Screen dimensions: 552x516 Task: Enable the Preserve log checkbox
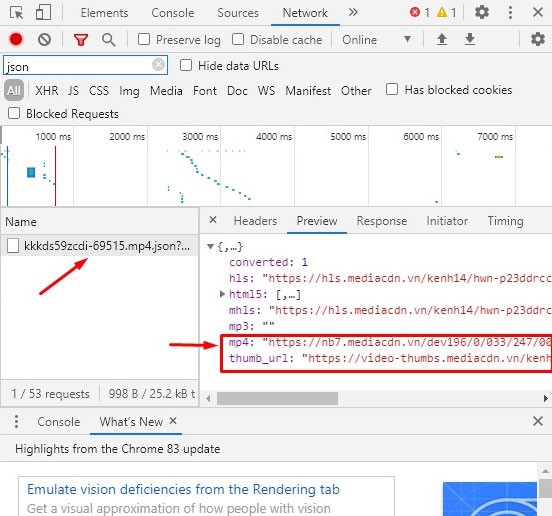tap(144, 39)
